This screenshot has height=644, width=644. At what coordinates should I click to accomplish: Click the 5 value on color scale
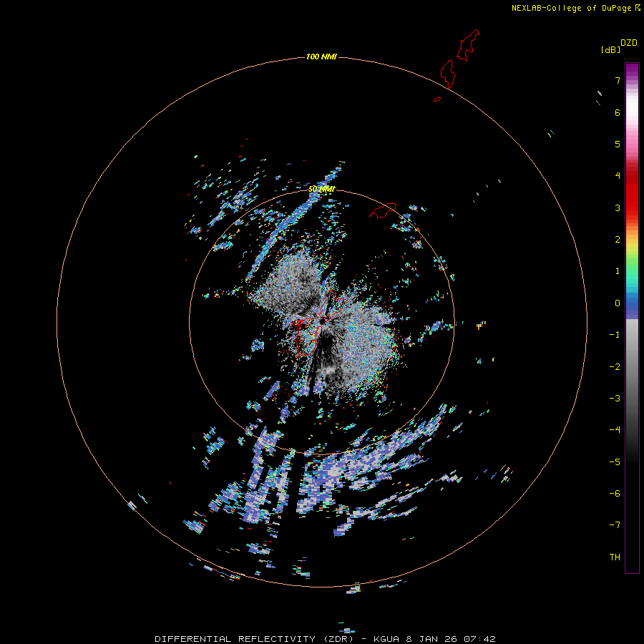[x=618, y=144]
